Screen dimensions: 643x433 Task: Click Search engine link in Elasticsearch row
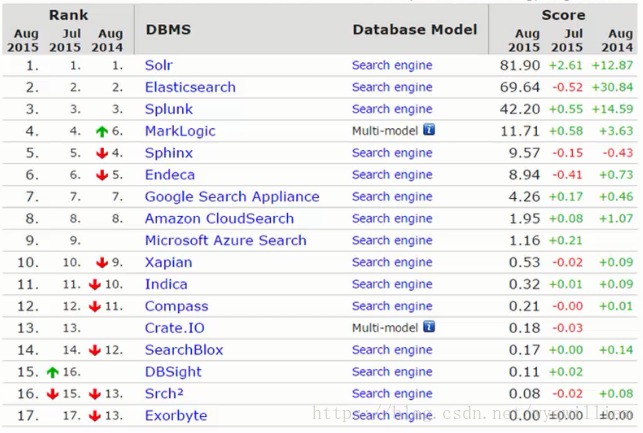[392, 87]
